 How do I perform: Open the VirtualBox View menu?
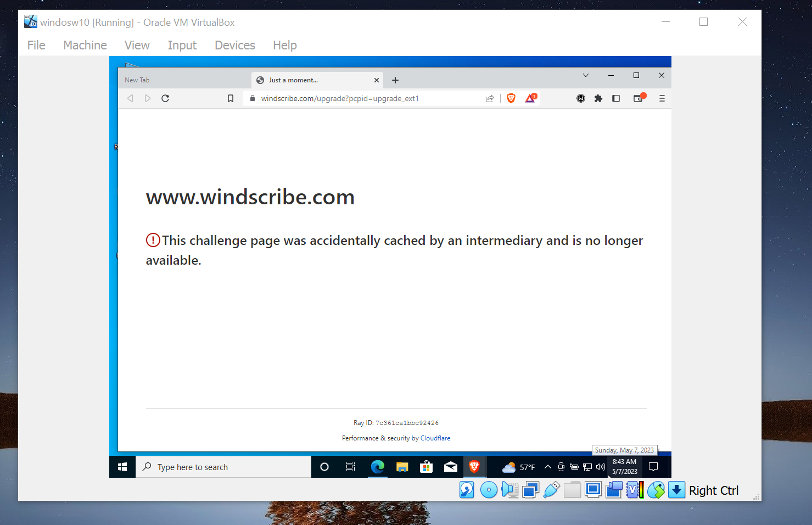(137, 45)
